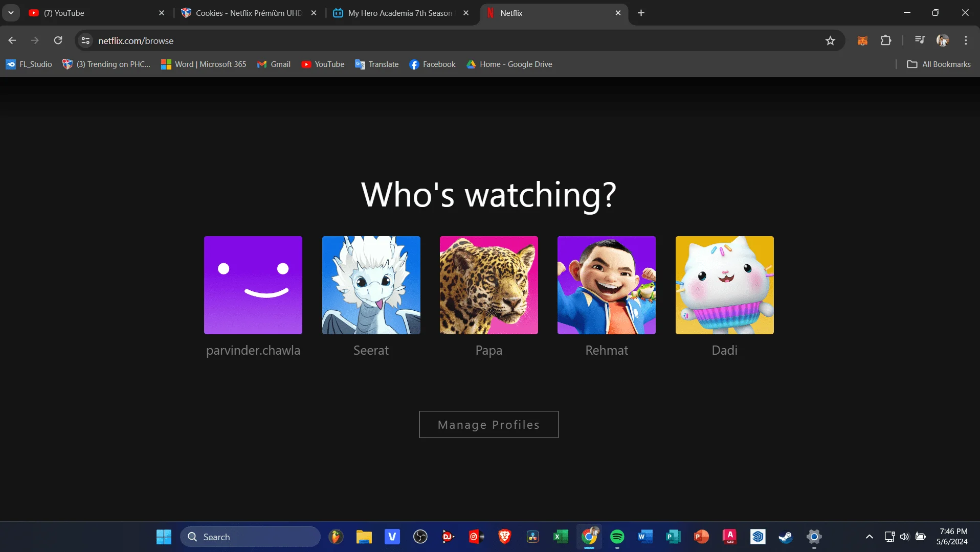Screen dimensions: 980x552
Task: Go back to previous page
Action: pos(12,40)
